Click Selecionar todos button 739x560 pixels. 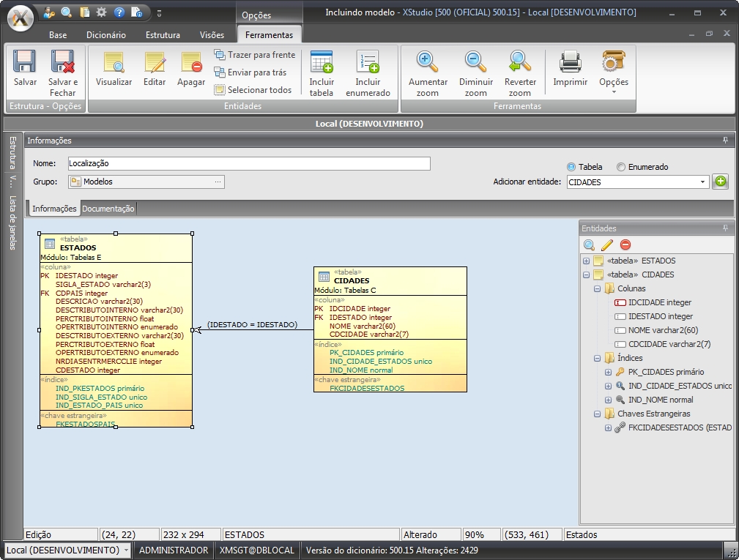click(x=253, y=90)
